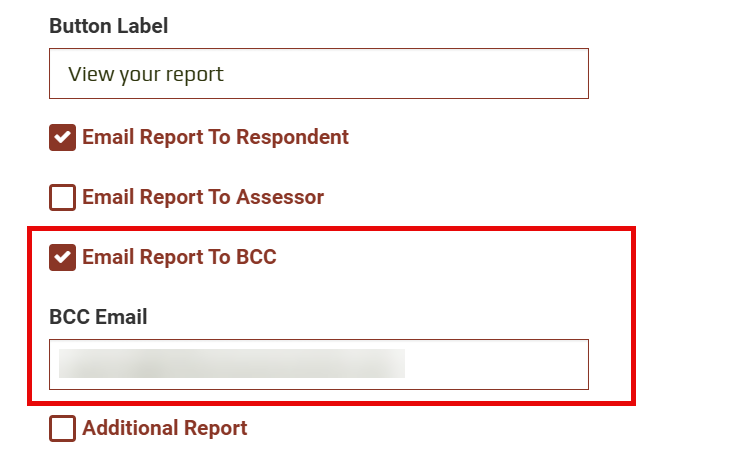The height and width of the screenshot is (466, 735).
Task: Place cursor at end of Button Label field
Action: point(400,74)
